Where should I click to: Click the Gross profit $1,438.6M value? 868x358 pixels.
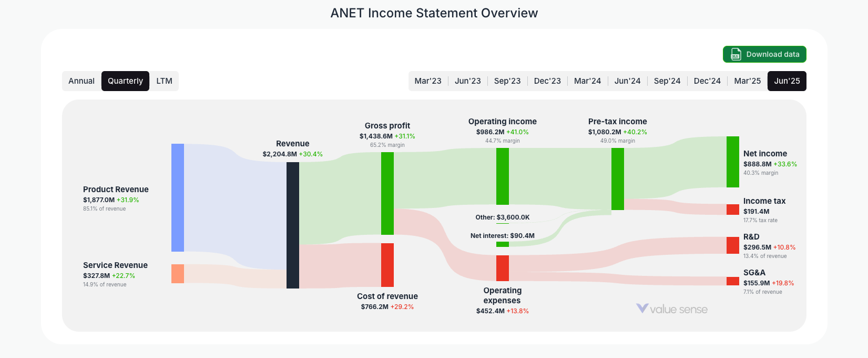(376, 136)
